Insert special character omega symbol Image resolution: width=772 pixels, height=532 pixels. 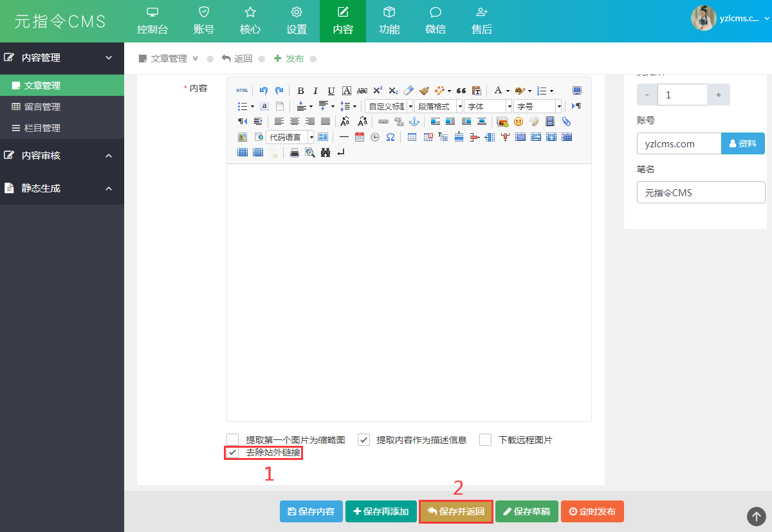[391, 137]
